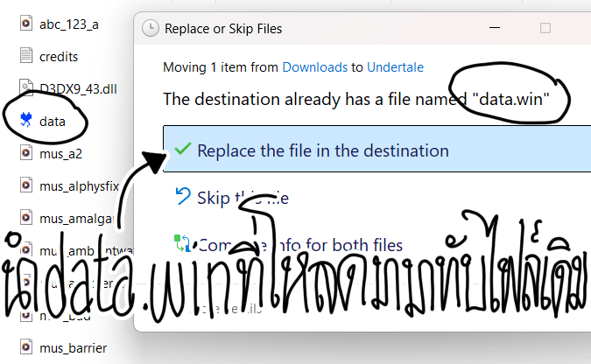Select the mus_alphysfix audio file icon
Viewport: 591px width, 364px height.
coord(26,185)
